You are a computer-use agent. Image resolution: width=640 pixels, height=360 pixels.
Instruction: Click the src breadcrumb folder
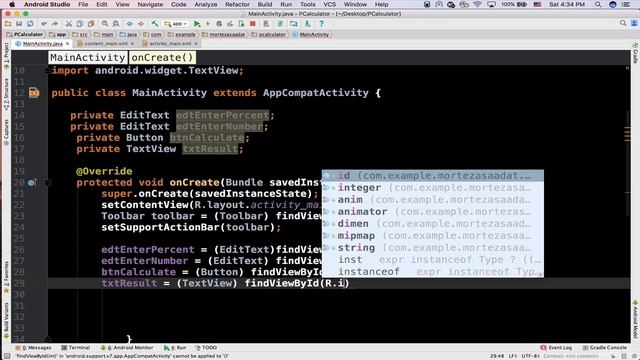(x=80, y=34)
